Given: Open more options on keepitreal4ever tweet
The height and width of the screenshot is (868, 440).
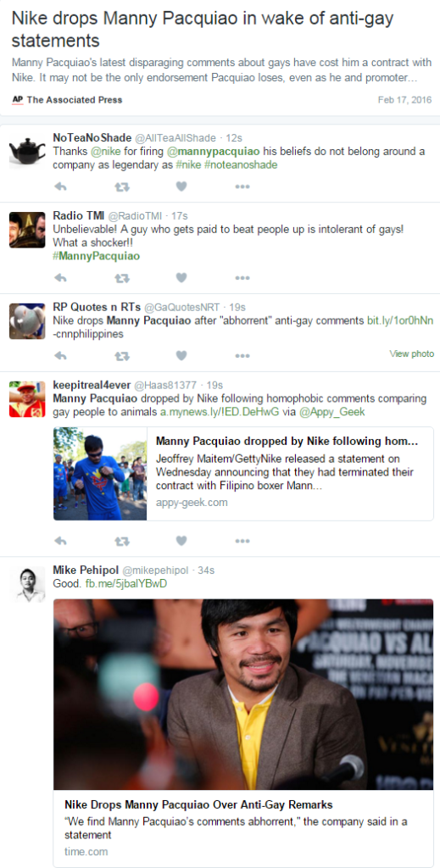Looking at the screenshot, I should coord(242,541).
